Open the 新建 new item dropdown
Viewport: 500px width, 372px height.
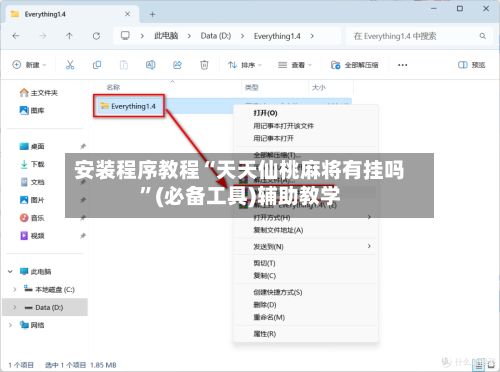(29, 65)
